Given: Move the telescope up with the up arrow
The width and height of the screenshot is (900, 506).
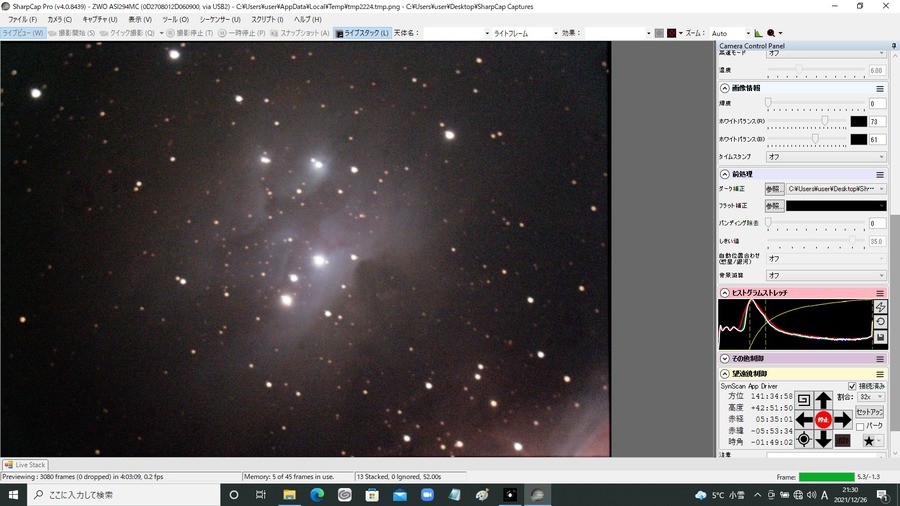Looking at the screenshot, I should point(823,400).
